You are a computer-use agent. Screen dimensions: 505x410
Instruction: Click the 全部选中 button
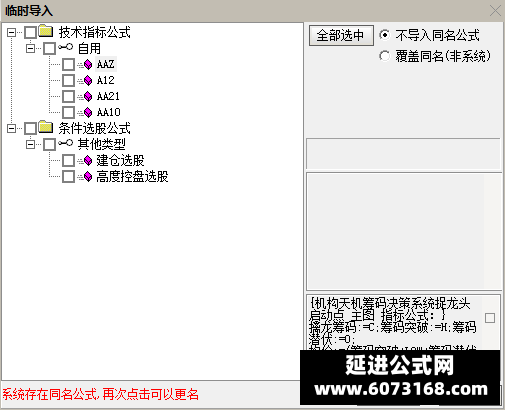point(341,35)
